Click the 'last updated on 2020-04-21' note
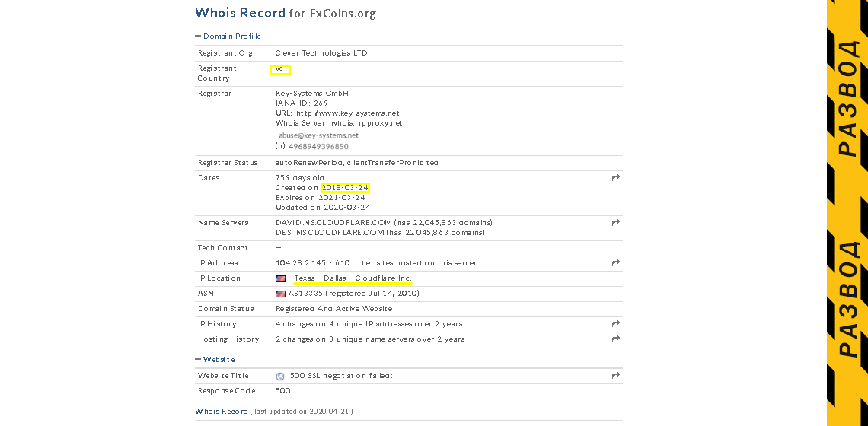 tap(302, 412)
